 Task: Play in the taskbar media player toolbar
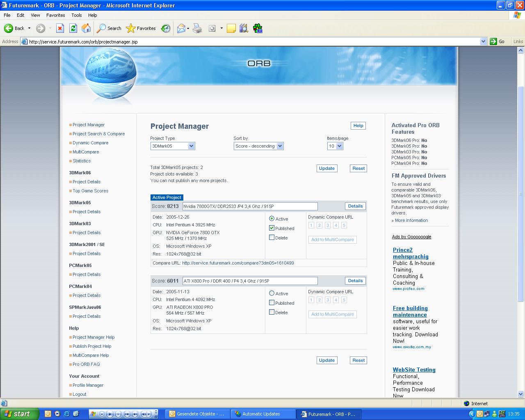tap(110, 414)
